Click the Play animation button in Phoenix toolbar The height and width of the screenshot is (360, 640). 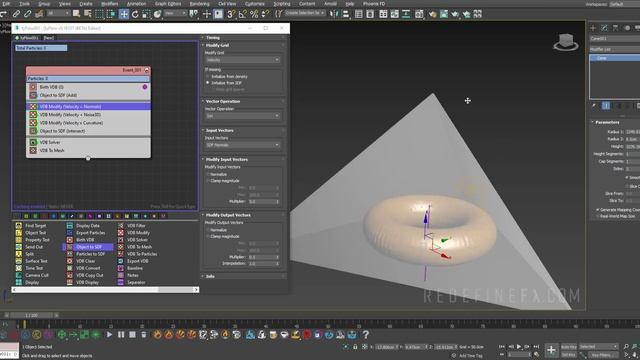pos(109,335)
